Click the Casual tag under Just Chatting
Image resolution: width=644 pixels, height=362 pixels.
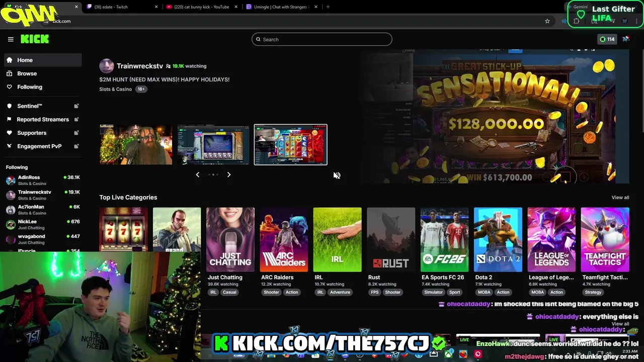229,292
